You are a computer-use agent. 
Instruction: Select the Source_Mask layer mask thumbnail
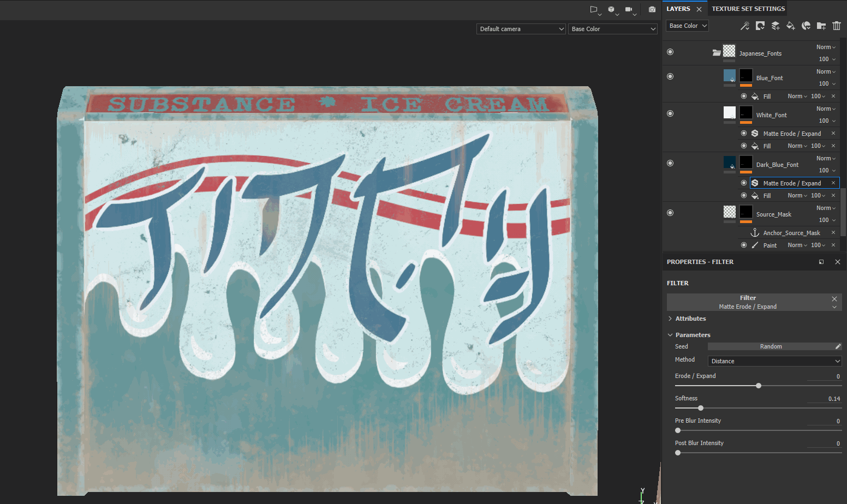tap(746, 212)
